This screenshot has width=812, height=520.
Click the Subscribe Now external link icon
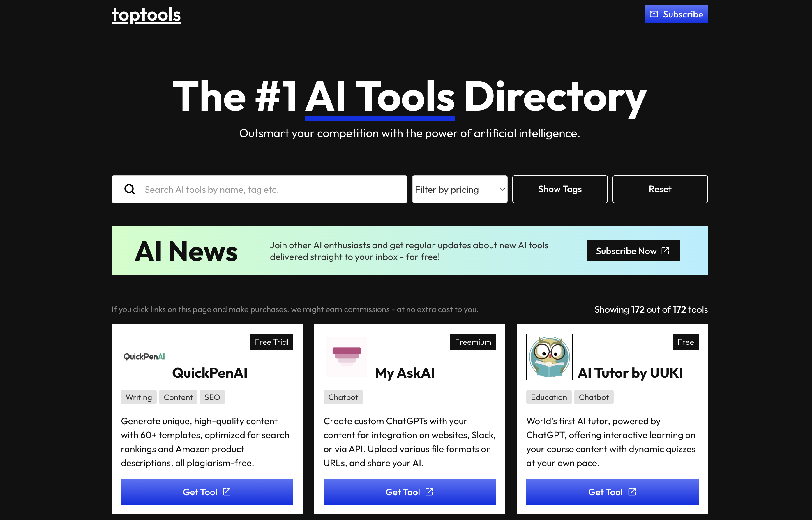pyautogui.click(x=667, y=250)
